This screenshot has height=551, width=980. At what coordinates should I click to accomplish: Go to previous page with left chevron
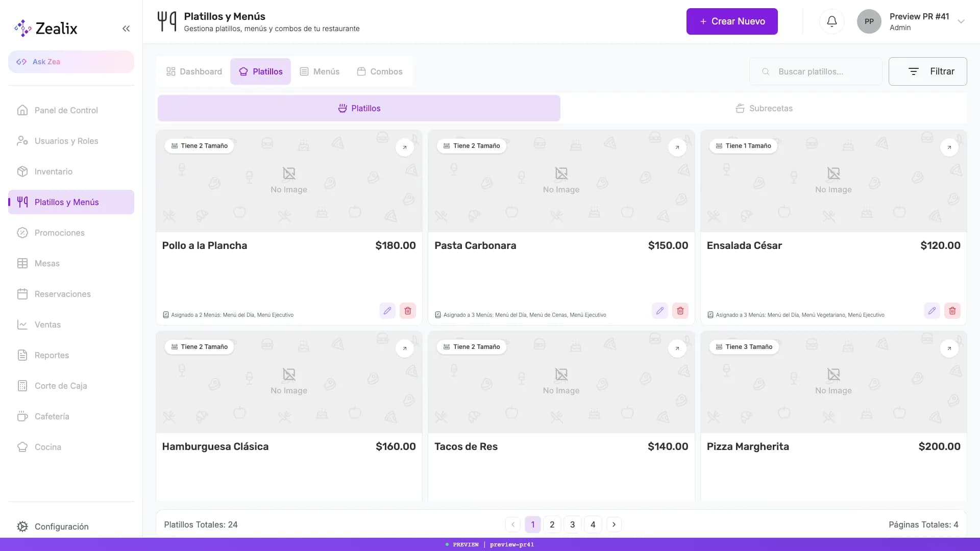click(x=513, y=524)
